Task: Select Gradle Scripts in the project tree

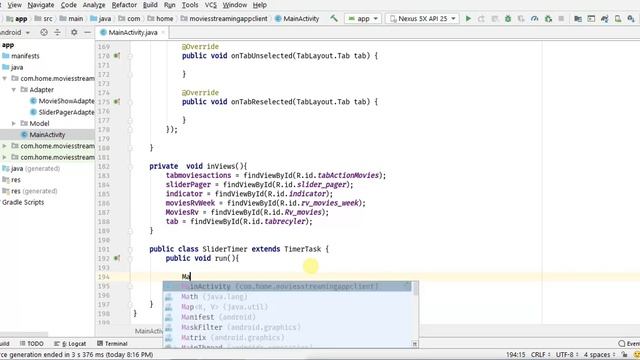Action: click(x=22, y=202)
